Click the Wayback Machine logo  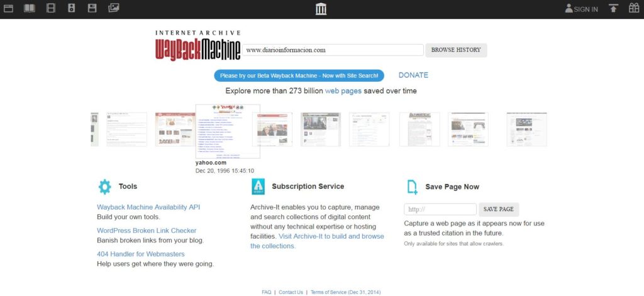[197, 45]
